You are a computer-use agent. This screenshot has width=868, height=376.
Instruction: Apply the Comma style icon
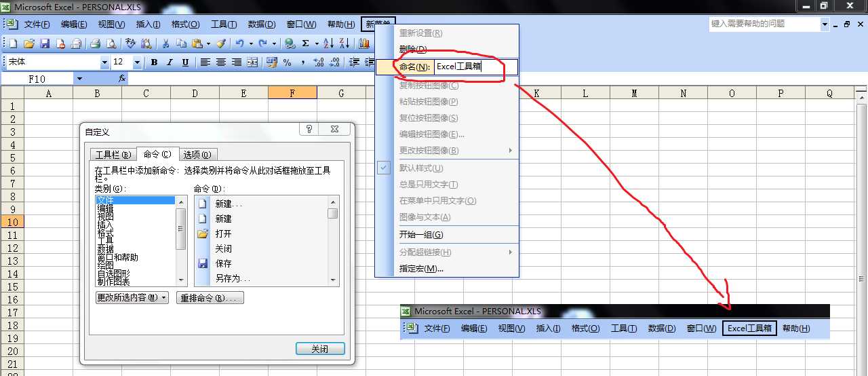point(303,62)
